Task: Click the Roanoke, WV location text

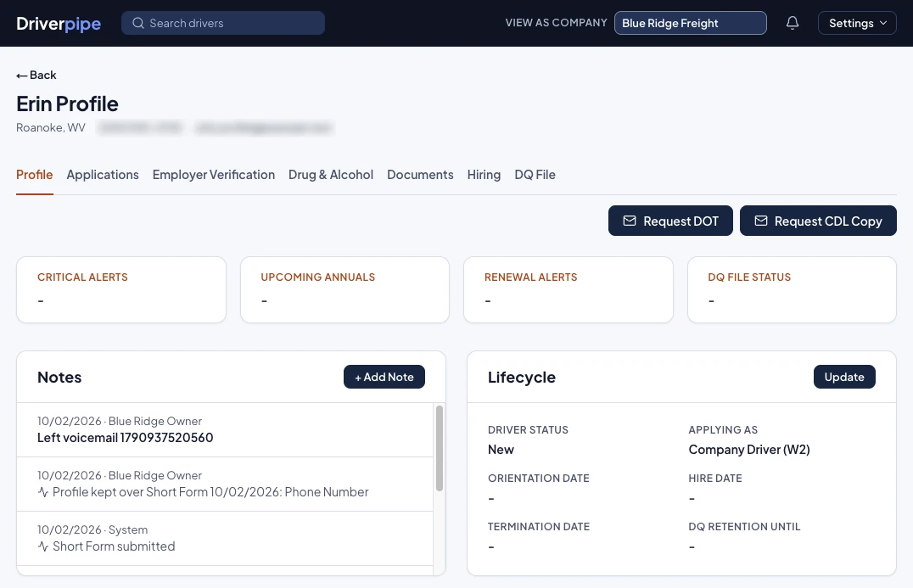Action: pos(51,127)
